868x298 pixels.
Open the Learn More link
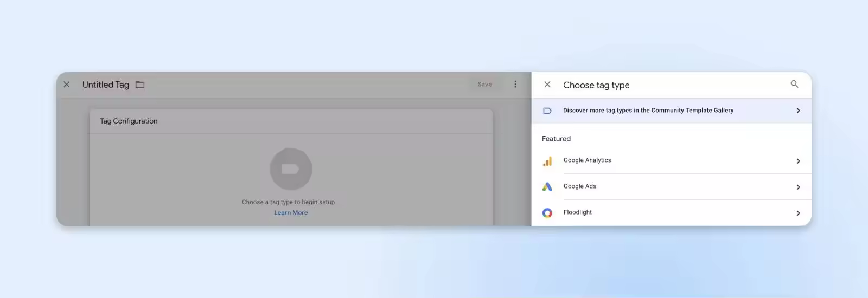[x=291, y=213]
